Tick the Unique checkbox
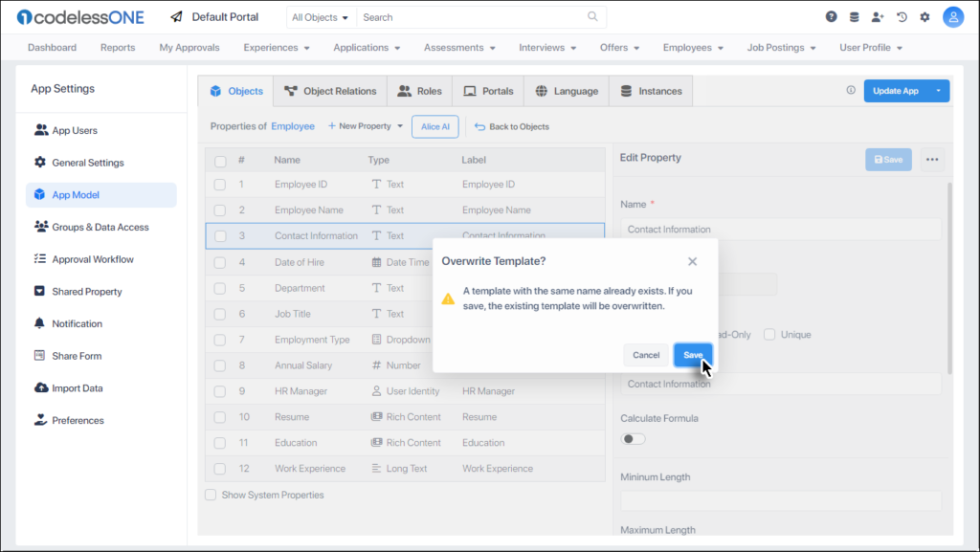Screen dimensions: 980x552 pos(769,335)
